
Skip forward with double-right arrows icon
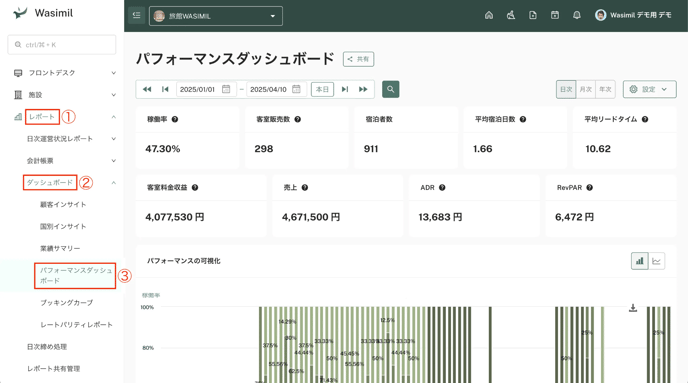tap(363, 89)
